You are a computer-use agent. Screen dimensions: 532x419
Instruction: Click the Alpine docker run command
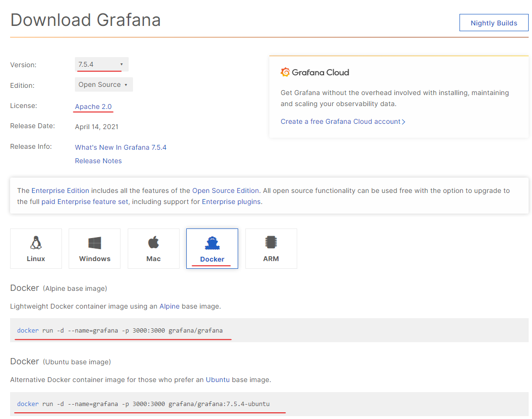(x=120, y=330)
